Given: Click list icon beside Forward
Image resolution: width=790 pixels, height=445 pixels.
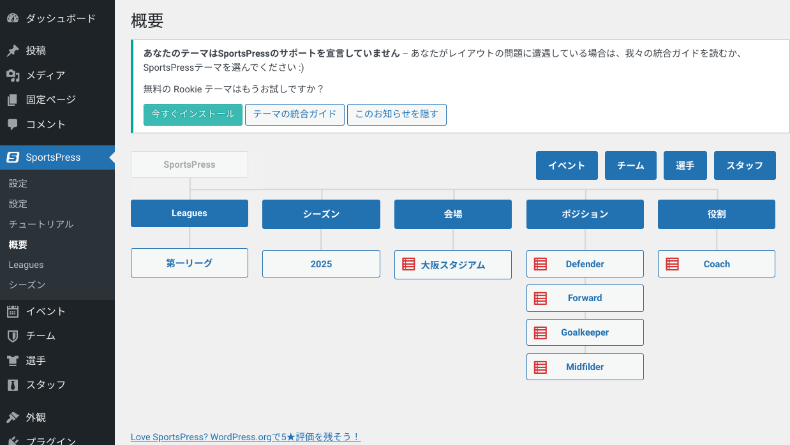Looking at the screenshot, I should (x=541, y=298).
